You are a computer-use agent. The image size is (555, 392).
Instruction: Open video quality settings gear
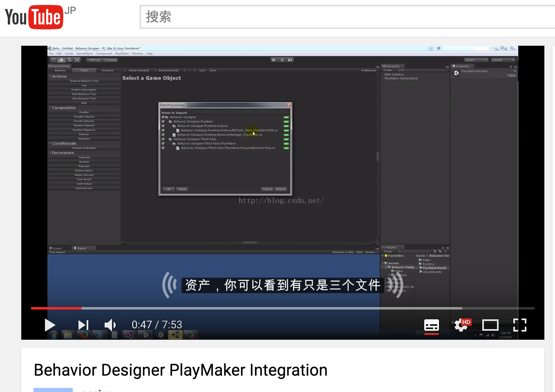[462, 325]
